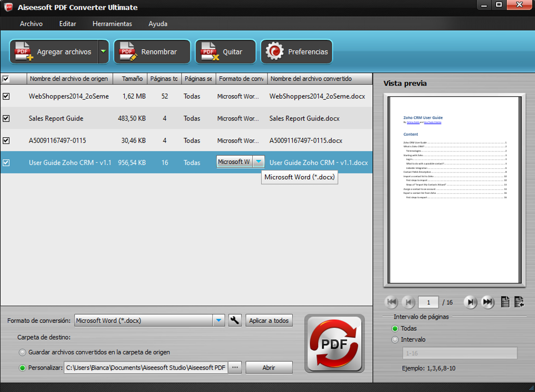Click the Sales Report Guide.docx output name
This screenshot has height=392, width=535.
tap(304, 118)
